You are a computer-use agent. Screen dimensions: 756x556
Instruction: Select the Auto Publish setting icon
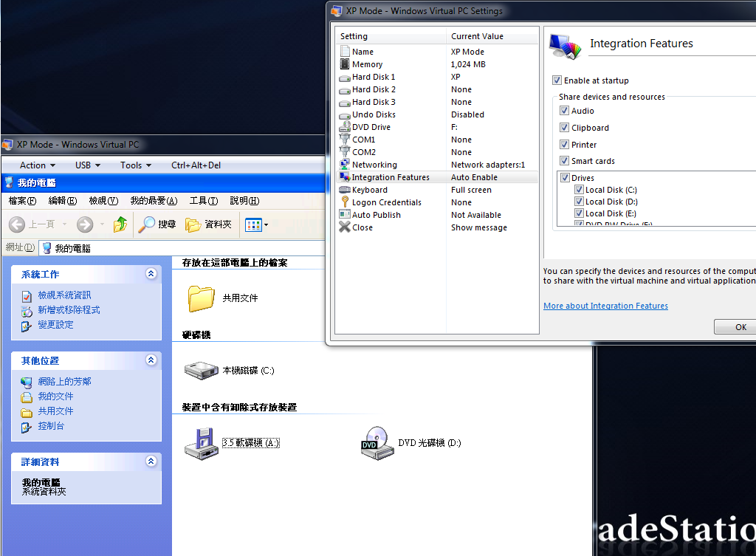click(x=345, y=214)
